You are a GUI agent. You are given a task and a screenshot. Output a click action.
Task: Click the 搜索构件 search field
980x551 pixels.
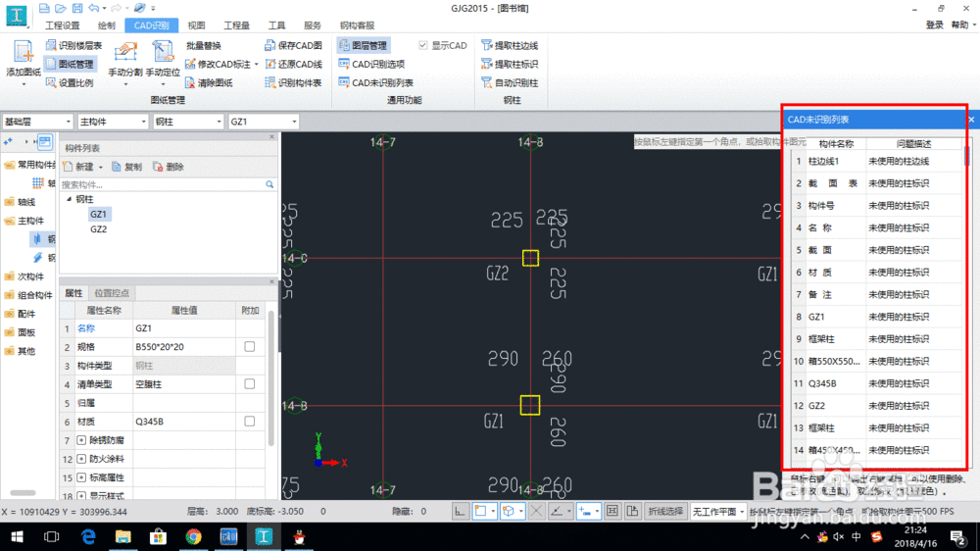coord(162,184)
